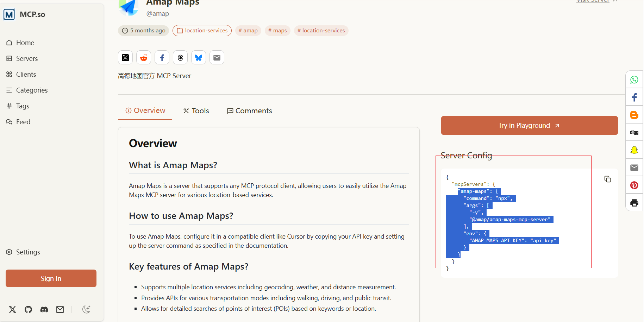Share via Digg in side share bar
Screen dimensions: 644x322
(634, 132)
